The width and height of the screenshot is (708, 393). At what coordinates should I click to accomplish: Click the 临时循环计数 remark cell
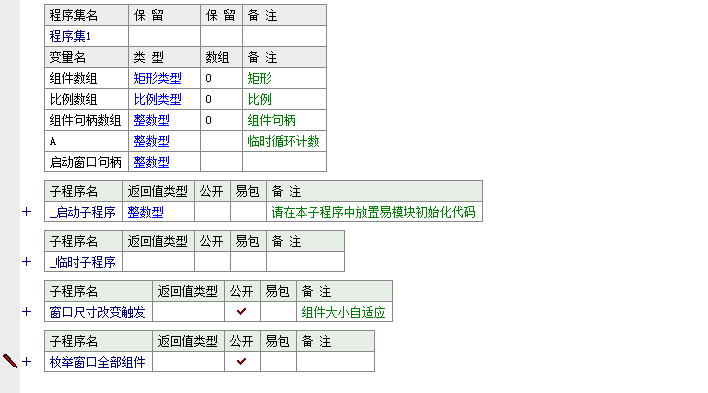(284, 141)
